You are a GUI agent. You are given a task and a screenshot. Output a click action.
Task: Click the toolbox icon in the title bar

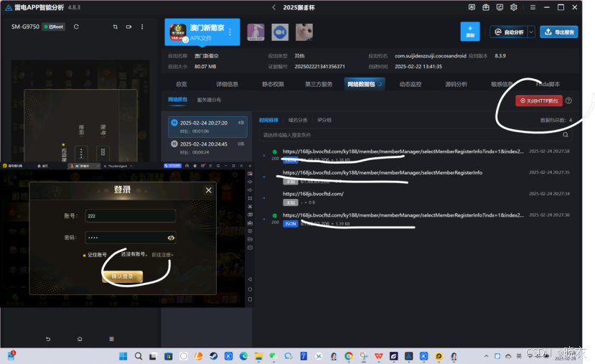tap(486, 7)
